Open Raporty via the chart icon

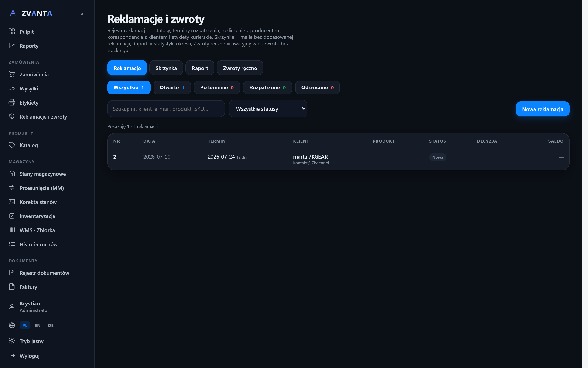pyautogui.click(x=12, y=46)
